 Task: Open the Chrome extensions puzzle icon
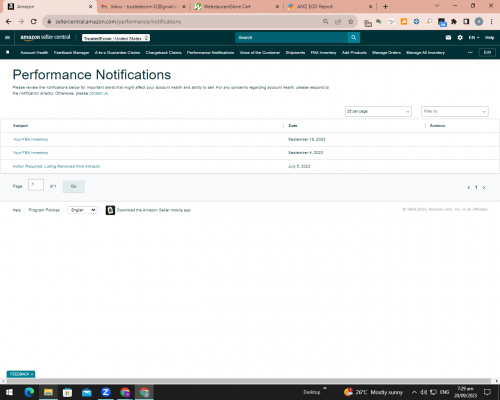tap(454, 22)
